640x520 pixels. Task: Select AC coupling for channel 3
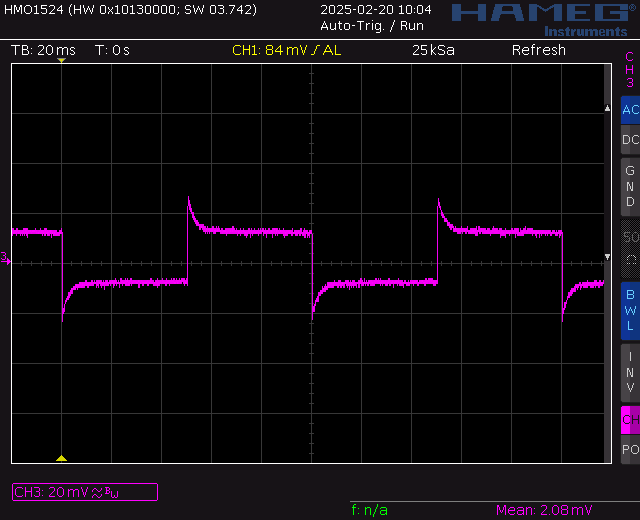click(x=629, y=109)
